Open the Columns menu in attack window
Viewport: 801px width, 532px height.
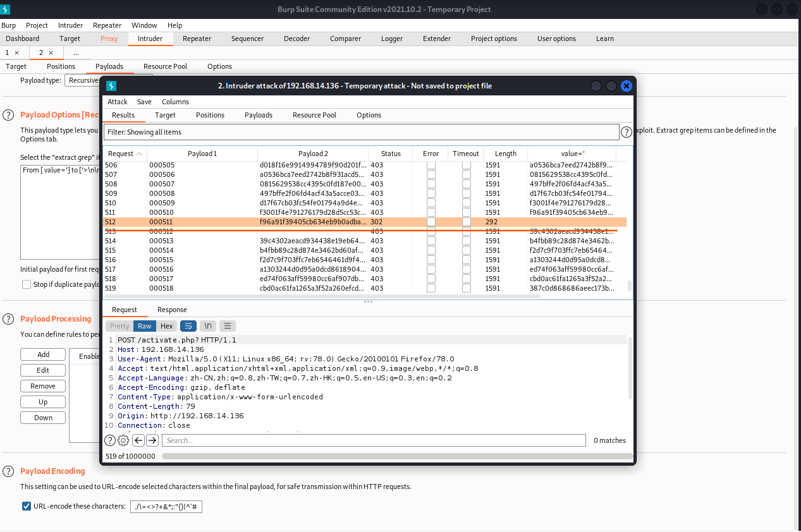pyautogui.click(x=175, y=102)
